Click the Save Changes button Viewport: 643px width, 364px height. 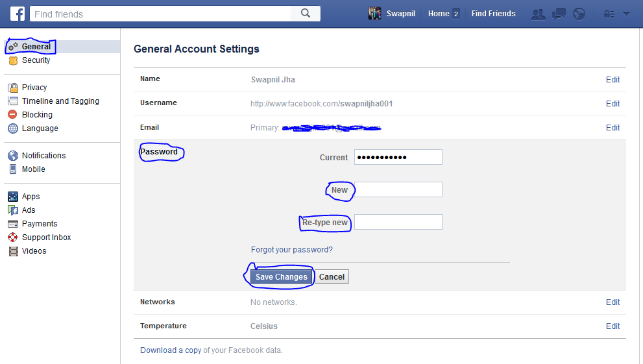tap(282, 276)
